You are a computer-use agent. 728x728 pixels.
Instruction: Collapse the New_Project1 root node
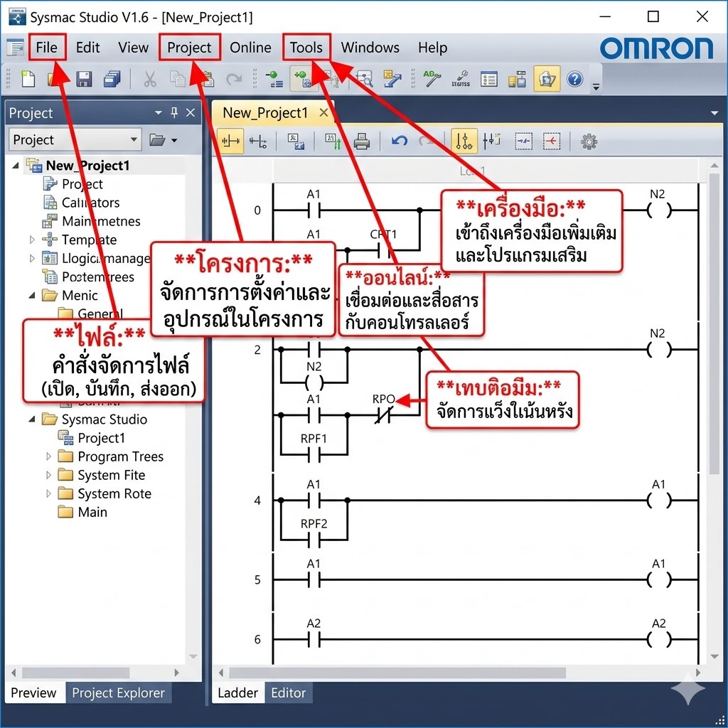pyautogui.click(x=16, y=165)
